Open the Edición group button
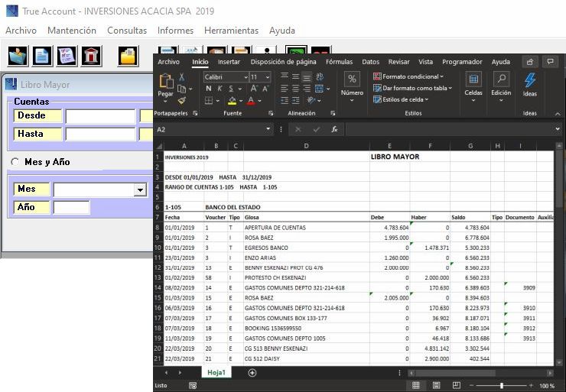Viewport: 566px width, 392px height. [501, 87]
